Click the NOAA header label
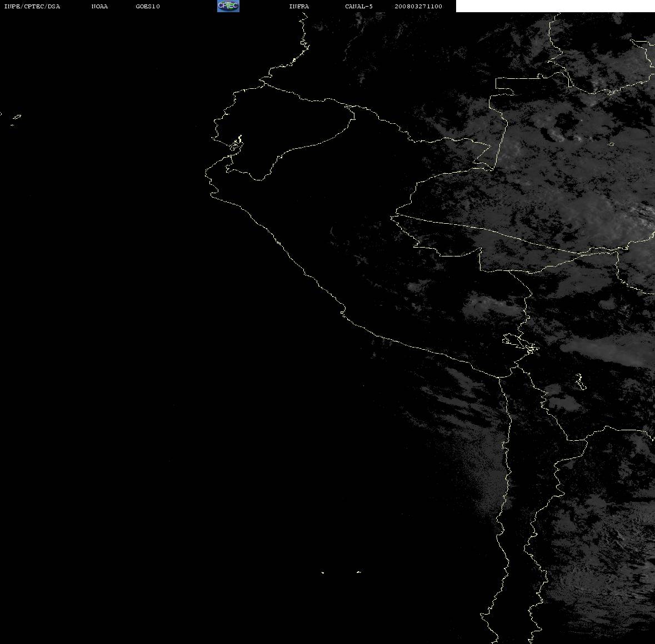 click(99, 6)
